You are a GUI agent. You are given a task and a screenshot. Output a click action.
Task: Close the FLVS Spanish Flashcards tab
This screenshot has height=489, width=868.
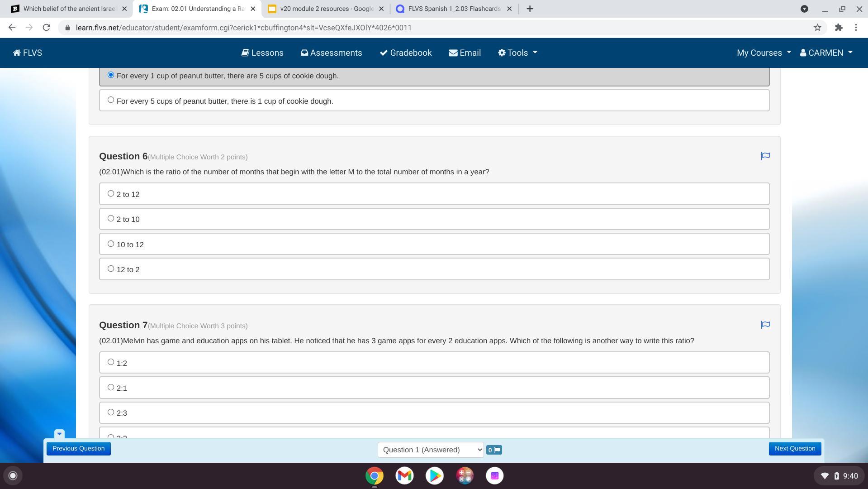509,9
